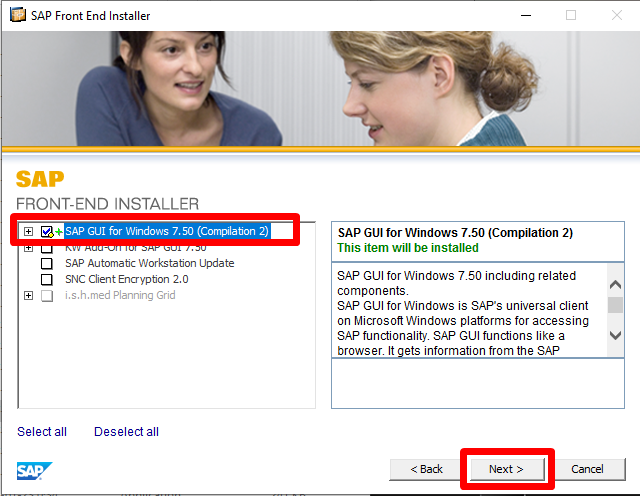Click the Select all link
Viewport: 640px width, 496px height.
(x=42, y=431)
